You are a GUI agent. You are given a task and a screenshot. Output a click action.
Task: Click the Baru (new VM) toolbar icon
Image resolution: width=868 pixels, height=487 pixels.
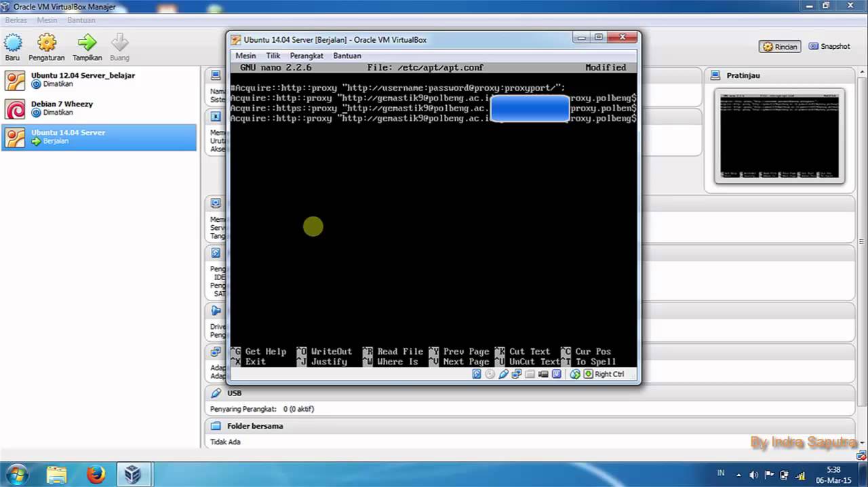[13, 43]
